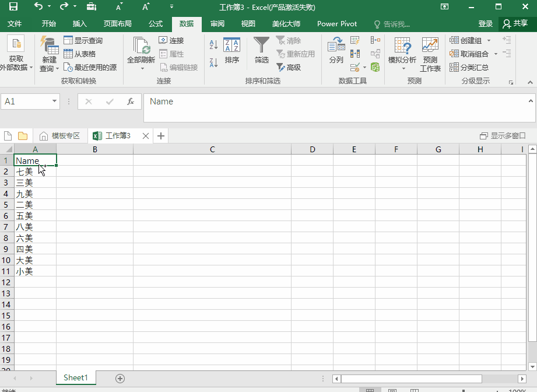
Task: Toggle 筛选 filter funnel
Action: pyautogui.click(x=262, y=51)
